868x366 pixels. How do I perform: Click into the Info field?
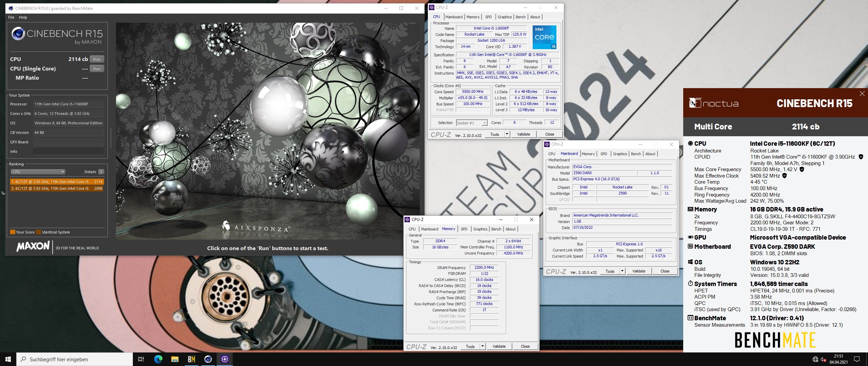(x=68, y=151)
